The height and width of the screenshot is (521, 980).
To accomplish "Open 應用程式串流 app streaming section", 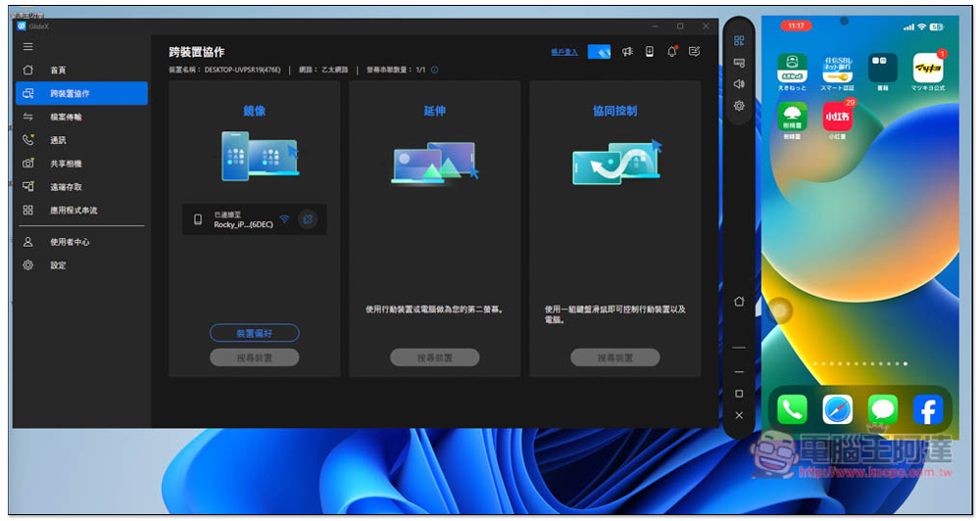I will [82, 211].
